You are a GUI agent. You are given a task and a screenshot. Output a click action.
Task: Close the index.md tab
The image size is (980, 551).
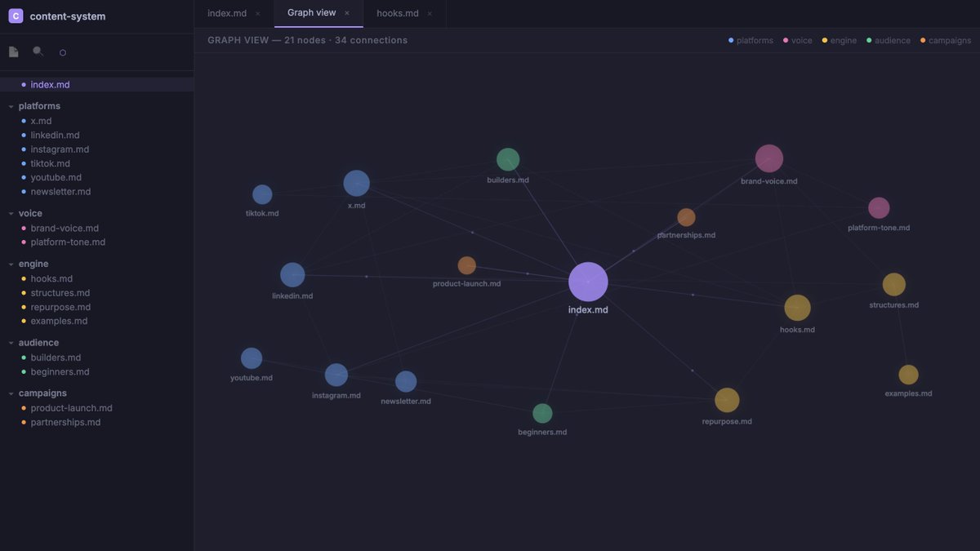[x=258, y=14]
